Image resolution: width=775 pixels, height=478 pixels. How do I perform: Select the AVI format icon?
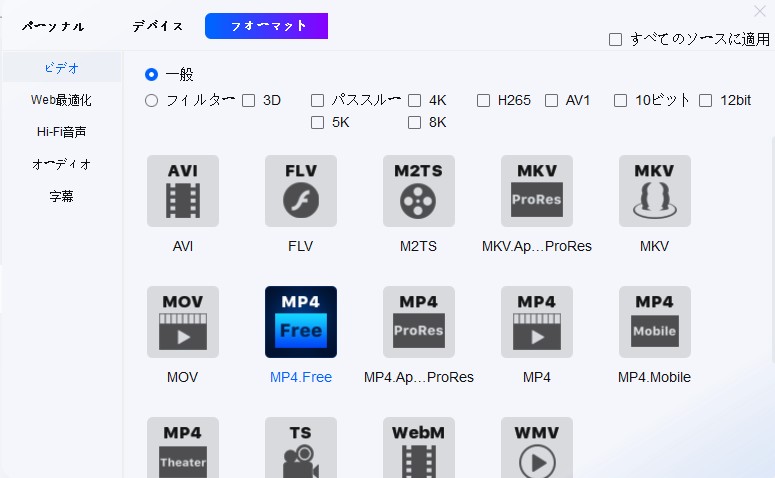183,191
